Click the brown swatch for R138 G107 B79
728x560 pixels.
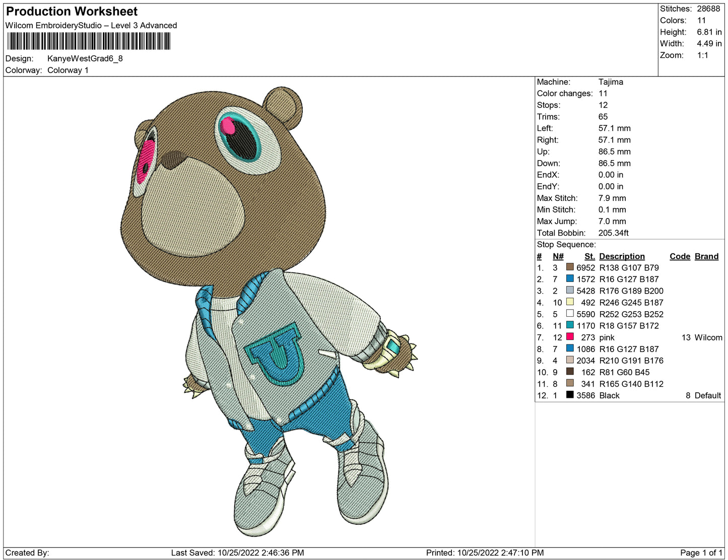570,267
